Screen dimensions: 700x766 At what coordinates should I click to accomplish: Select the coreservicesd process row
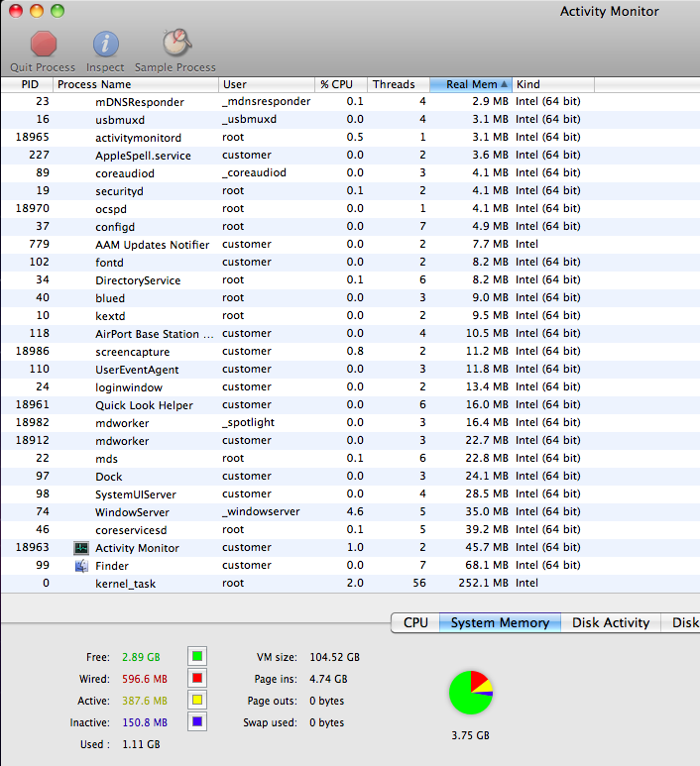(x=350, y=529)
